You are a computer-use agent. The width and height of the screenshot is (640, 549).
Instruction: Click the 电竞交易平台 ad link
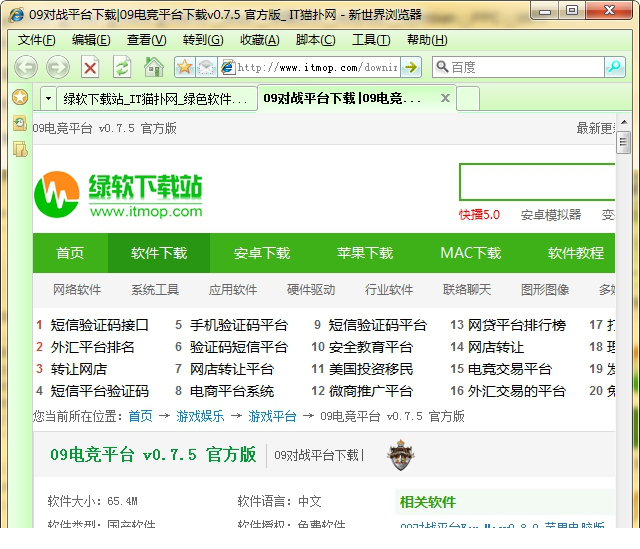(x=510, y=369)
